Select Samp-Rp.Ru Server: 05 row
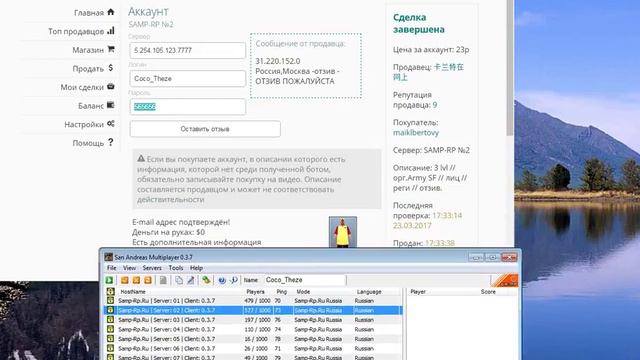The image size is (640, 360). 253,339
